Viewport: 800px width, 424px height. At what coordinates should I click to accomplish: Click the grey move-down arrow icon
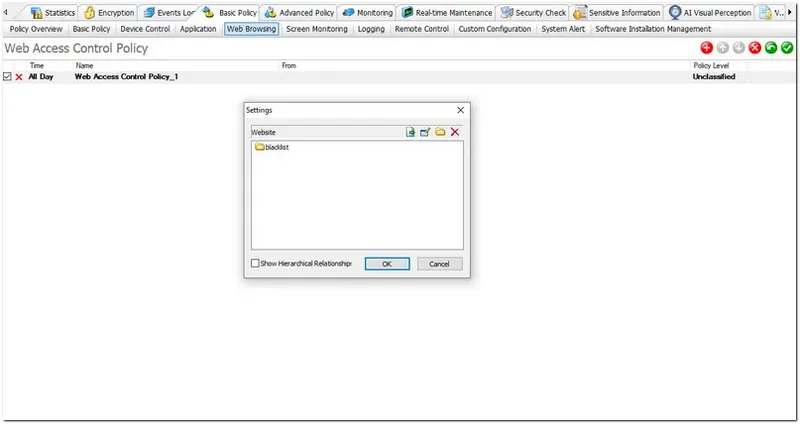[739, 48]
